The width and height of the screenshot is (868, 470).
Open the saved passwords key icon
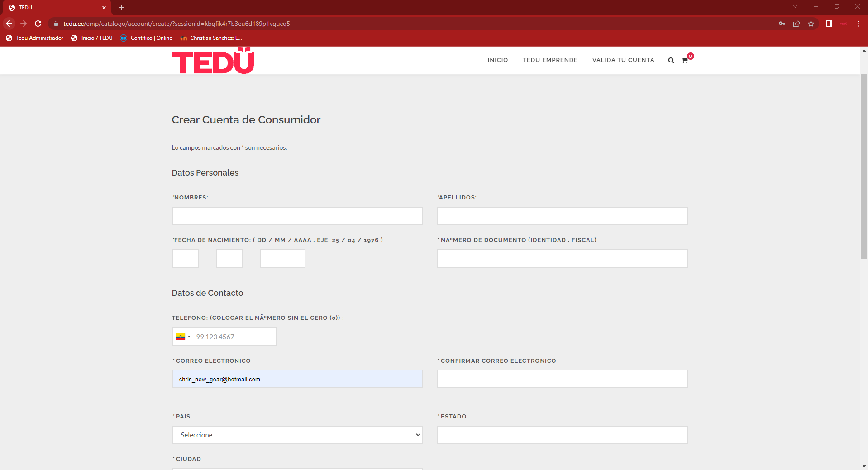pyautogui.click(x=782, y=24)
